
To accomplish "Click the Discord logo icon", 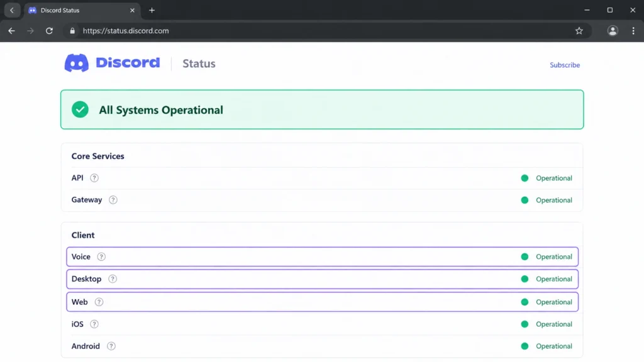I will 76,63.
